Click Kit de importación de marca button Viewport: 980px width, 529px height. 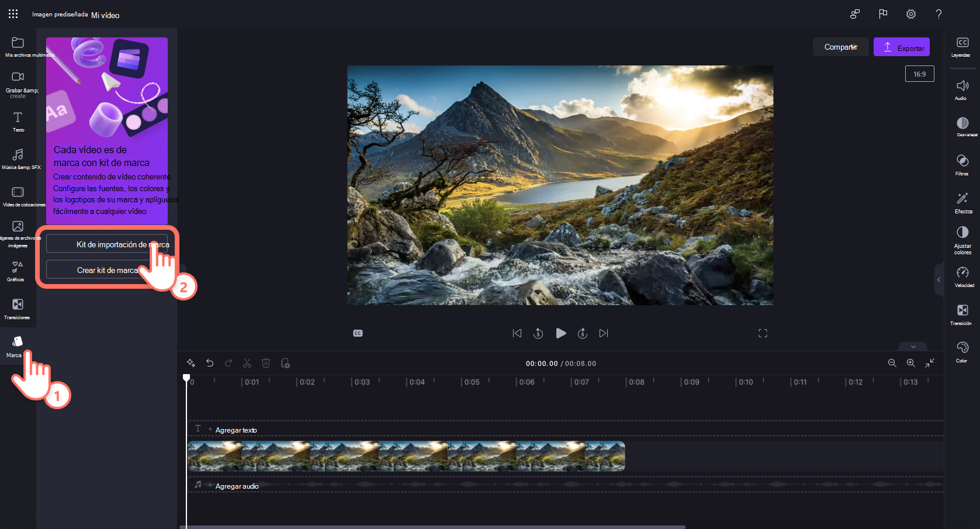107,244
